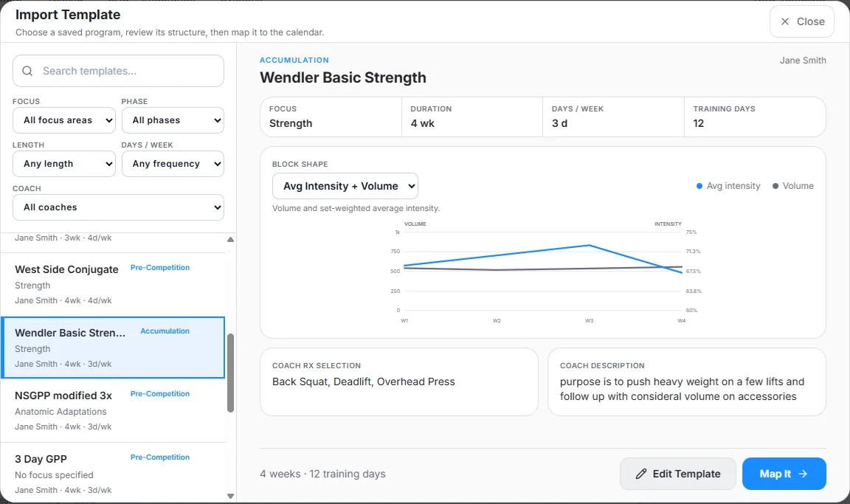Select the Wendler Basic Strength list item
The image size is (850, 504).
point(113,348)
